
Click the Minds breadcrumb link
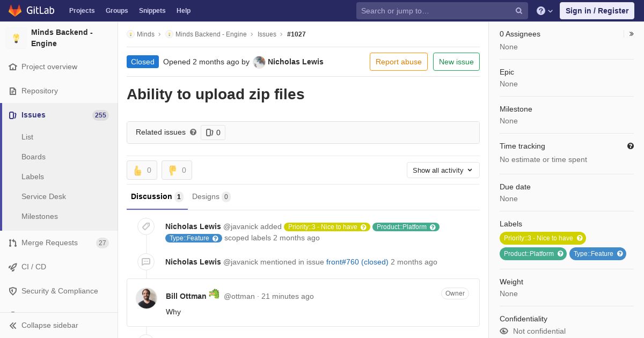point(145,34)
